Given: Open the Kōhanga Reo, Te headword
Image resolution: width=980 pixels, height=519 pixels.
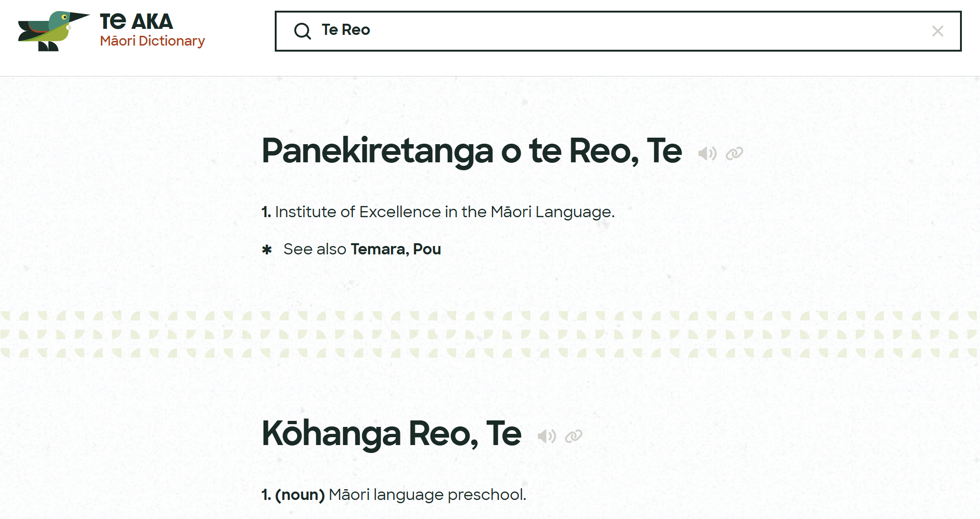Looking at the screenshot, I should (x=391, y=434).
